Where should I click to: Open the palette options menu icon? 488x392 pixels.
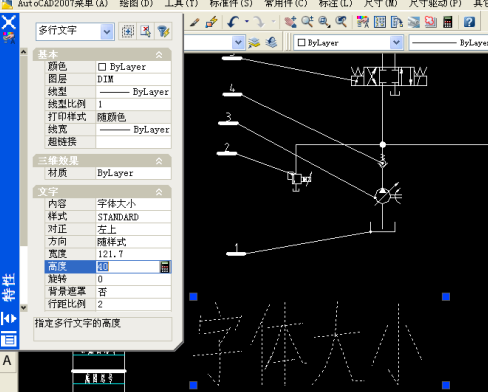tap(9, 340)
